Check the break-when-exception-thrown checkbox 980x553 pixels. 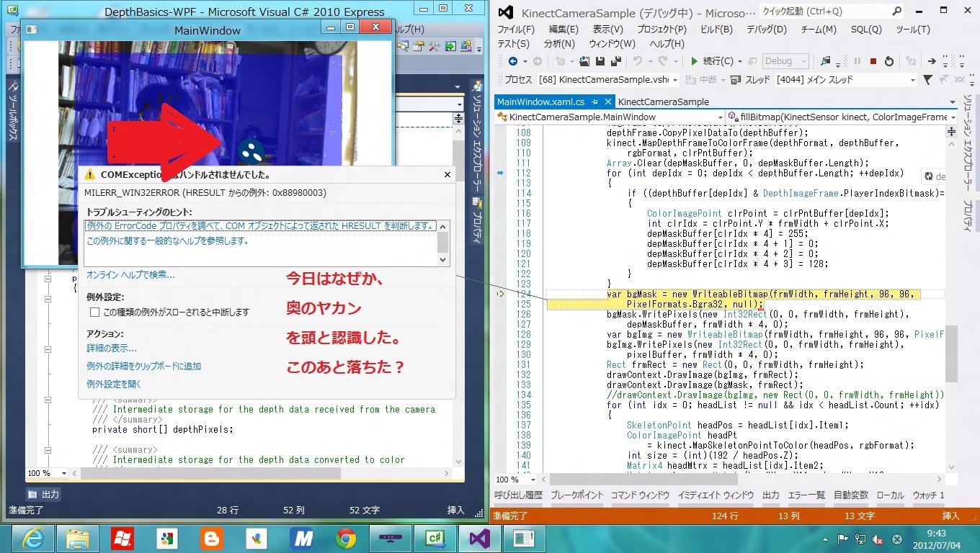coord(94,312)
